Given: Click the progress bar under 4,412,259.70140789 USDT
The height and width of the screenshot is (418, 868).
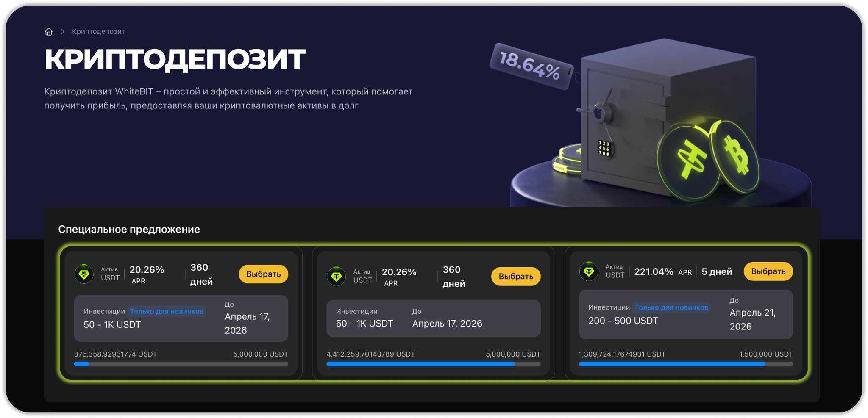Looking at the screenshot, I should coord(433,364).
